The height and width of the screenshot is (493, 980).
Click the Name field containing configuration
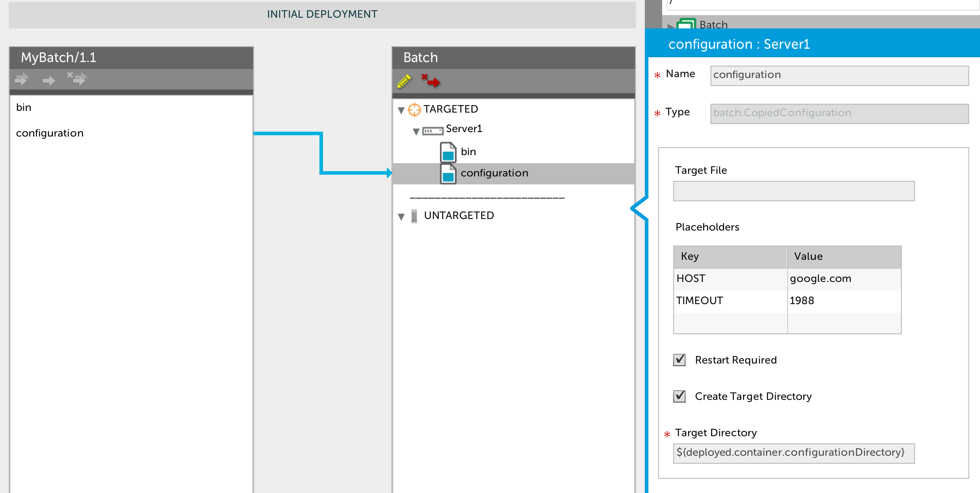[839, 75]
